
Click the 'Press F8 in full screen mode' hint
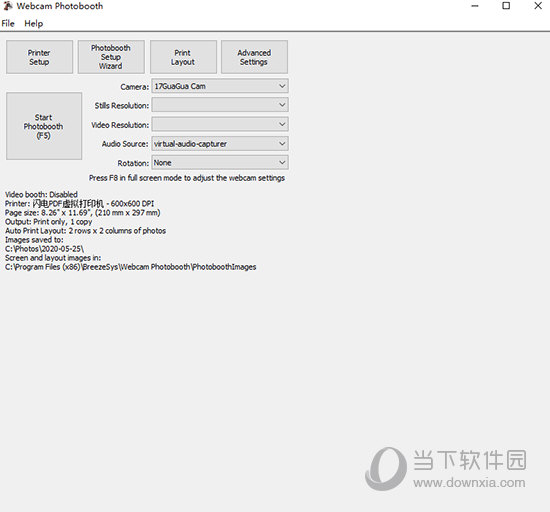187,178
